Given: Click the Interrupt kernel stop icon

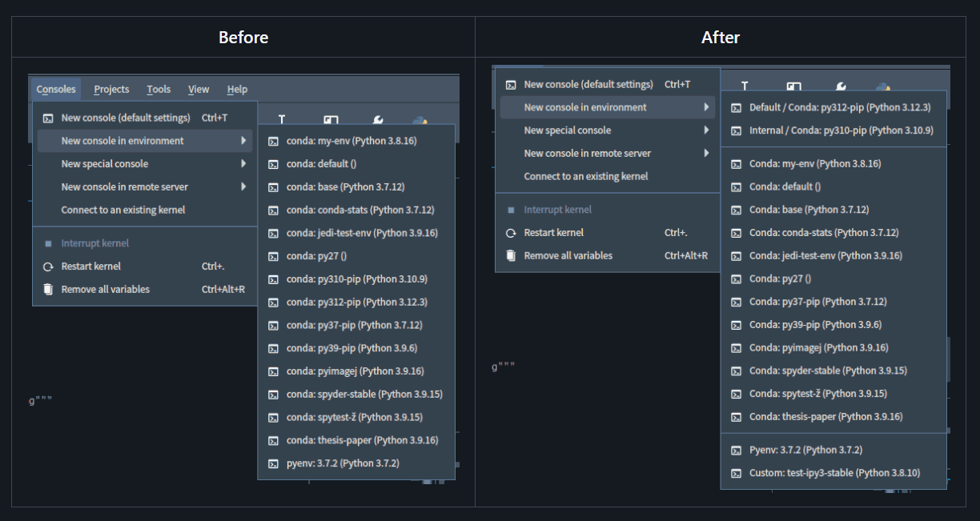Looking at the screenshot, I should pyautogui.click(x=48, y=242).
